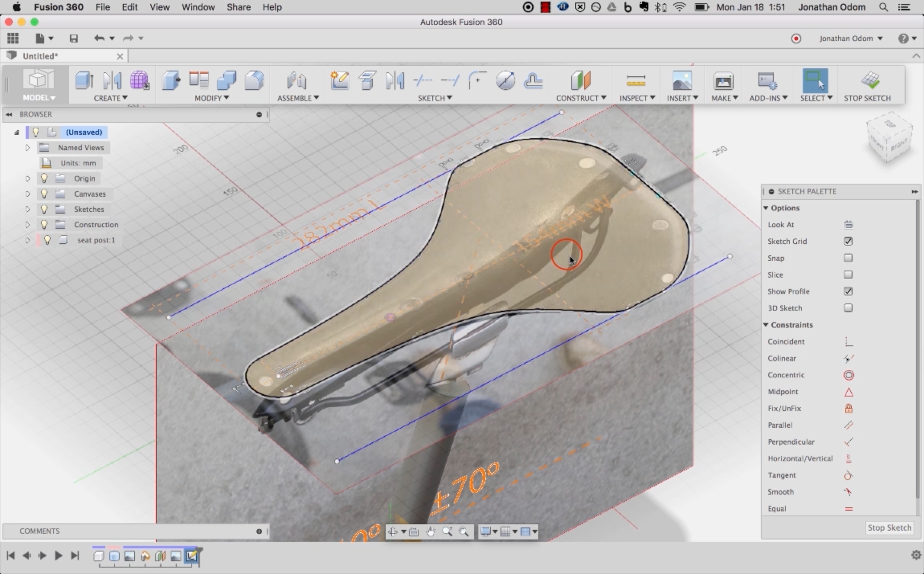This screenshot has width=924, height=574.
Task: Hide the Canvases folder via lightbulb
Action: (x=44, y=194)
